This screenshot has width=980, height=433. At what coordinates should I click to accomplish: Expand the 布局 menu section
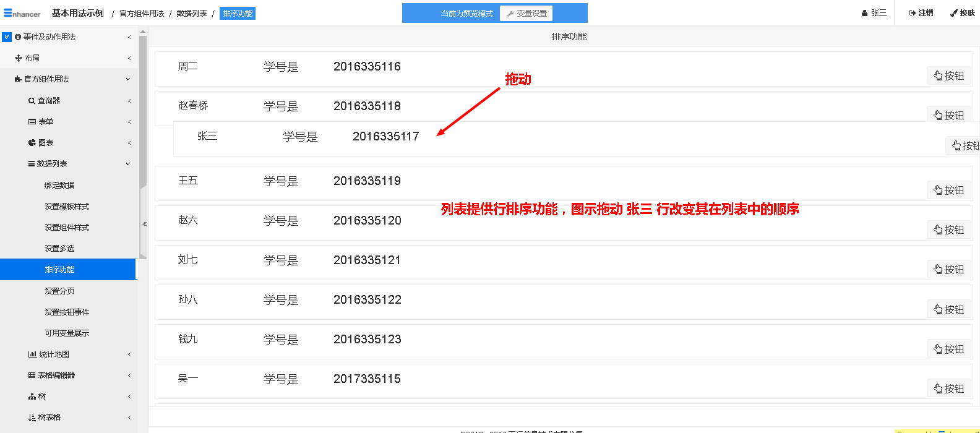129,58
